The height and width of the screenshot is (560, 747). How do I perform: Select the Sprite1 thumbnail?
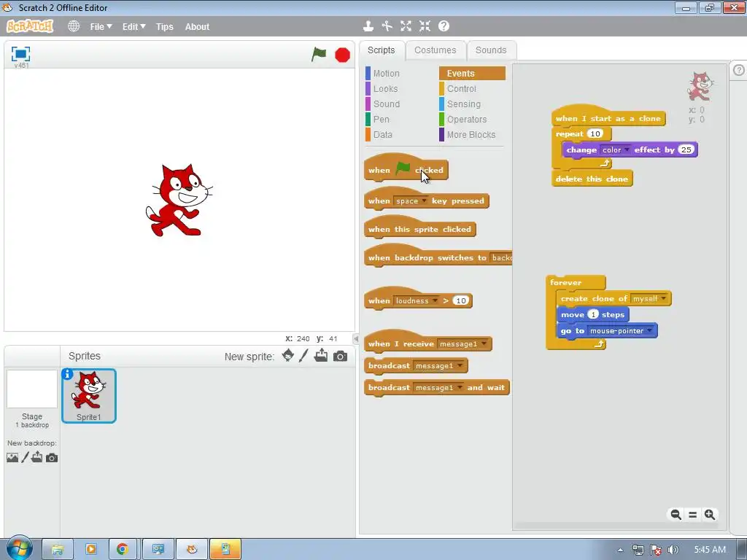point(88,395)
